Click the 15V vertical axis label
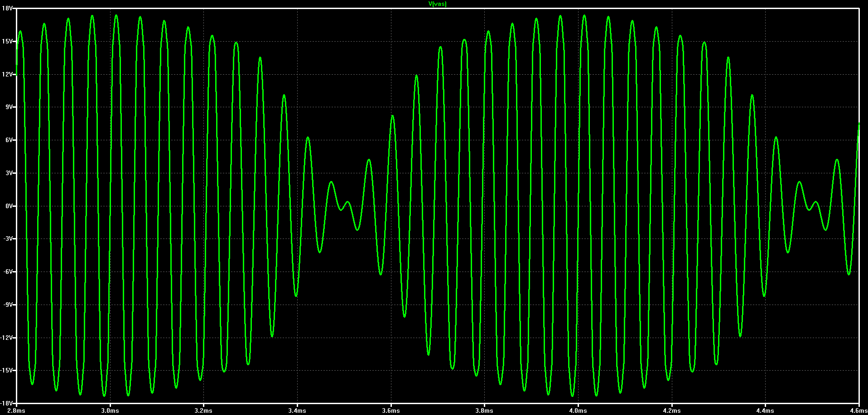Viewport: 868px width, 415px height. 7,41
